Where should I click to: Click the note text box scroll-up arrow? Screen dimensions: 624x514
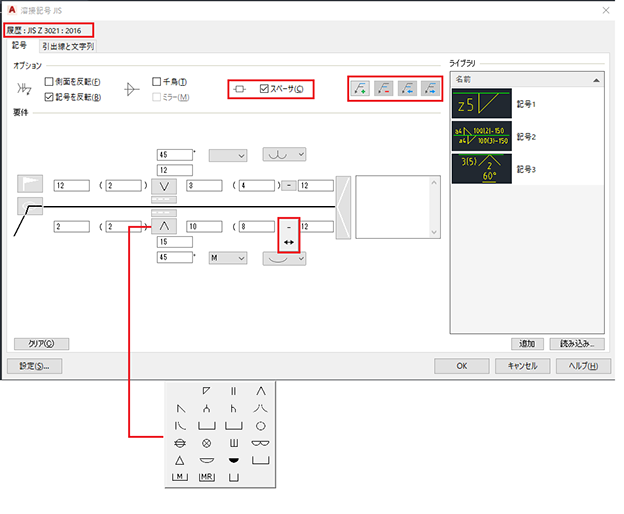click(x=434, y=183)
